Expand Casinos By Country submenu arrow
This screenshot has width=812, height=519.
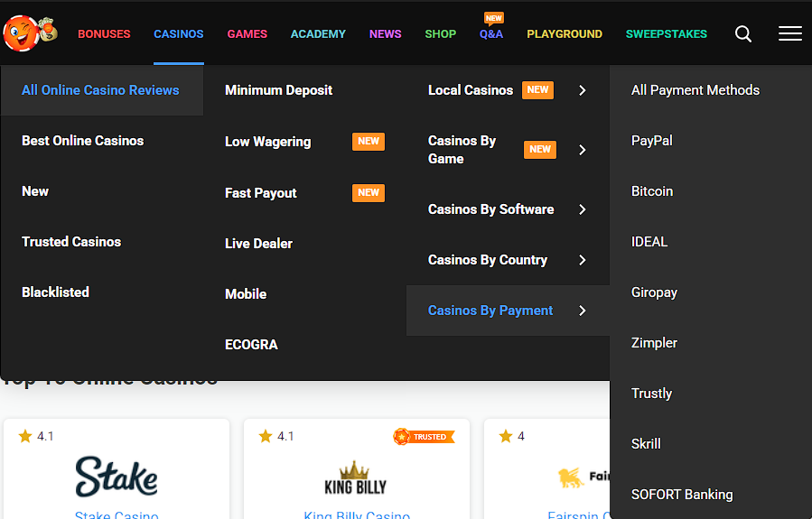(x=583, y=260)
